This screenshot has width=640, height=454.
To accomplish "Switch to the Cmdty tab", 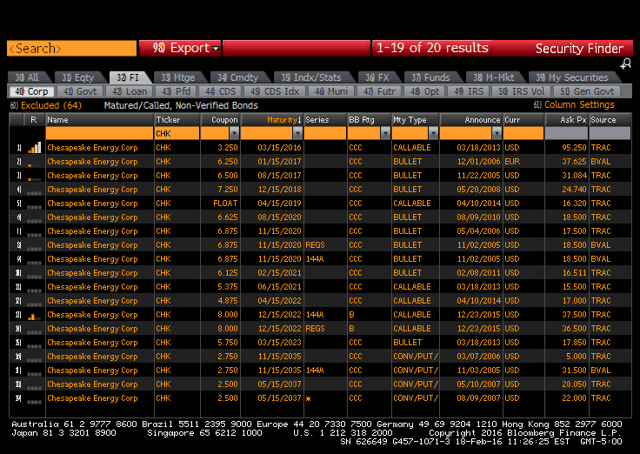I will (238, 77).
